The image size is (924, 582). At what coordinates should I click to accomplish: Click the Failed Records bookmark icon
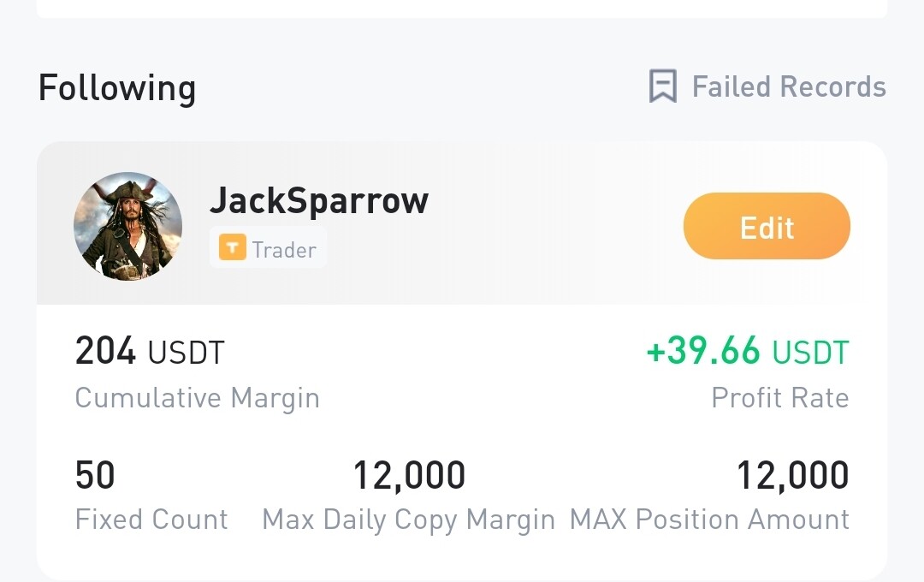click(x=662, y=86)
